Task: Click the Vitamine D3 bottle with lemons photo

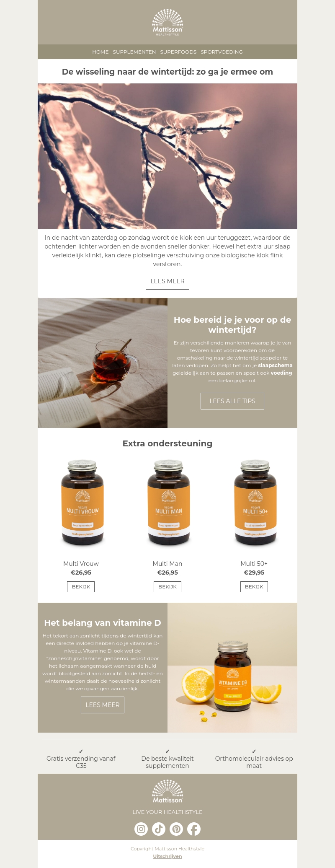Action: pos(232,668)
